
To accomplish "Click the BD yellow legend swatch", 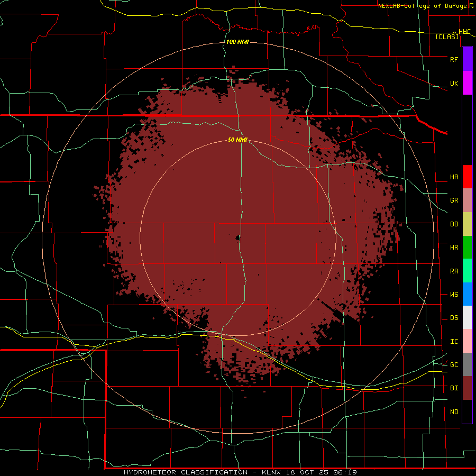I will (467, 224).
